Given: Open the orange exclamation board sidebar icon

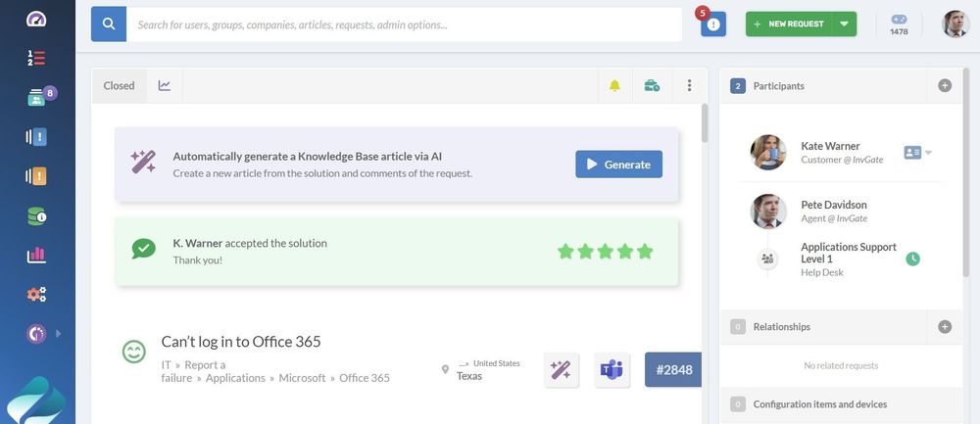Looking at the screenshot, I should tap(36, 176).
